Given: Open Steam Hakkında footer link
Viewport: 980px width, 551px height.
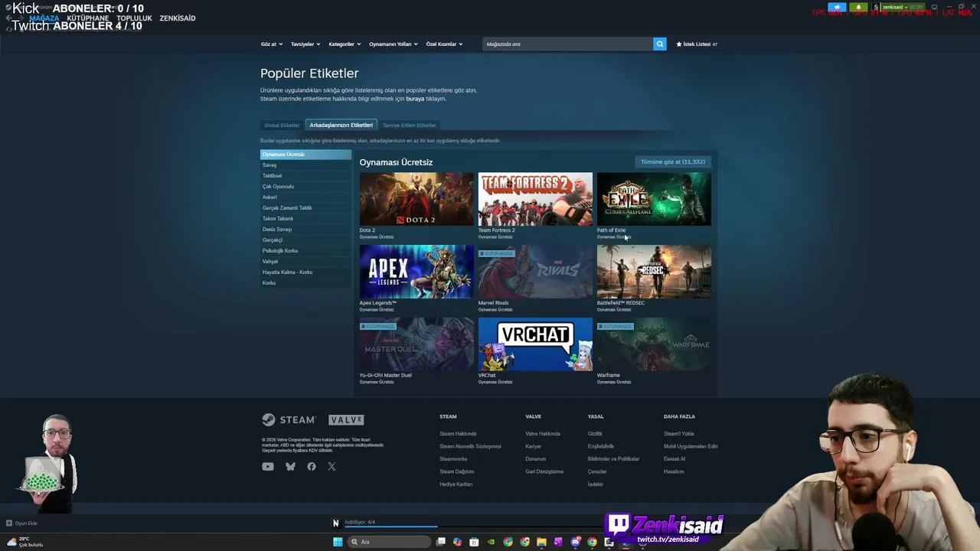Looking at the screenshot, I should [x=458, y=434].
